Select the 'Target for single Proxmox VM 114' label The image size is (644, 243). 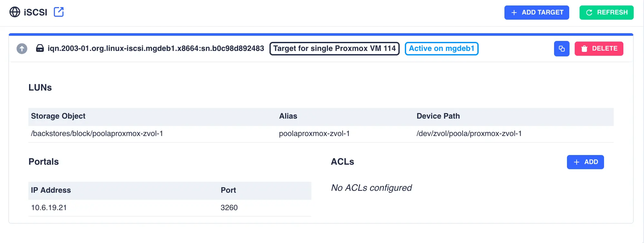[x=334, y=49]
